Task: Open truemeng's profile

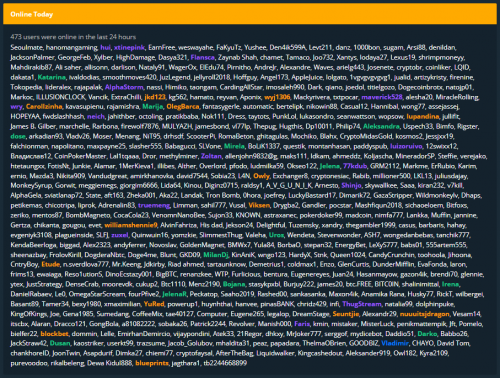Action: click(154, 205)
